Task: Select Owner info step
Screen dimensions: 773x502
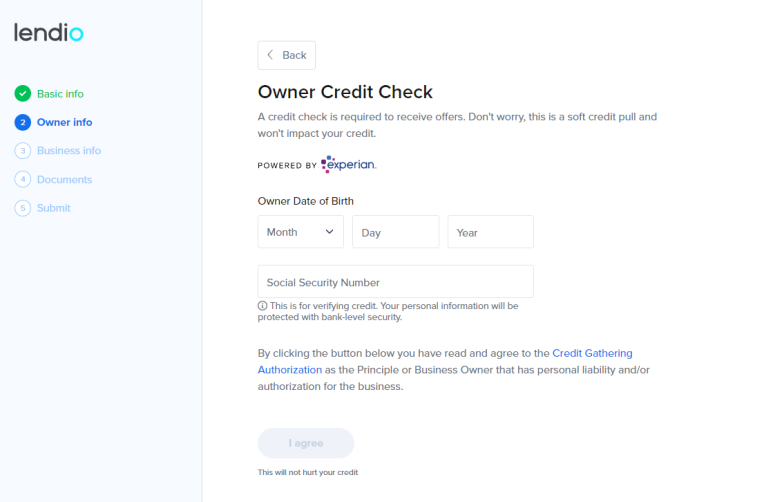Action: pos(65,122)
